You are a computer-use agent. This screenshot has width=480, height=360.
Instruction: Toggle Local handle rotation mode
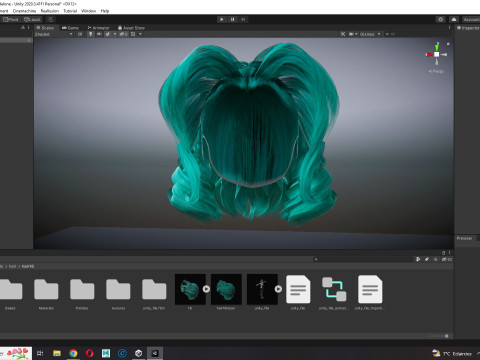32,19
